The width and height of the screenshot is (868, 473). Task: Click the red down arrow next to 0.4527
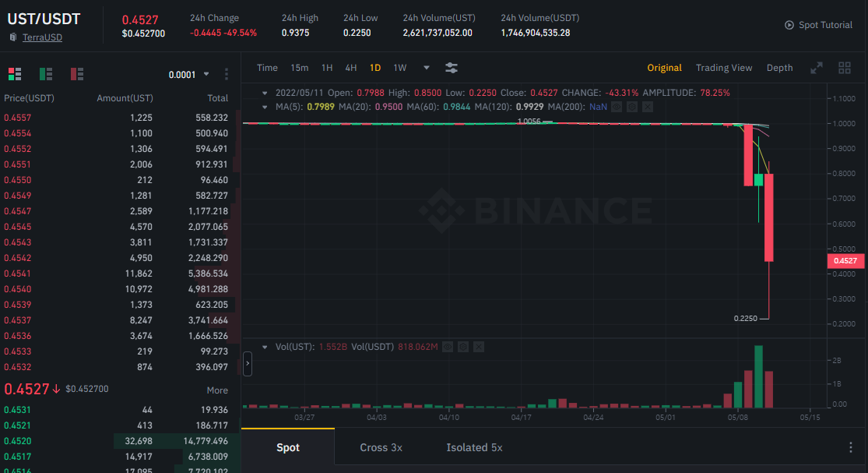coord(56,390)
